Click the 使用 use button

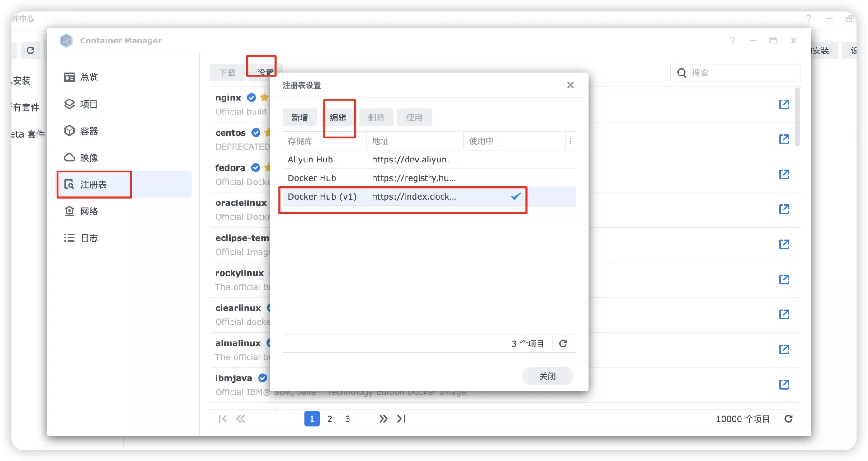414,117
